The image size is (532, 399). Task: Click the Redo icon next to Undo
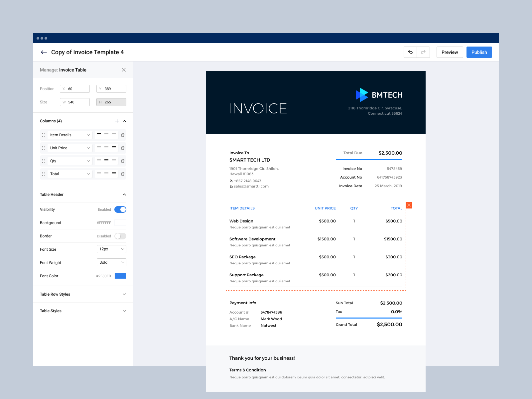pos(423,52)
